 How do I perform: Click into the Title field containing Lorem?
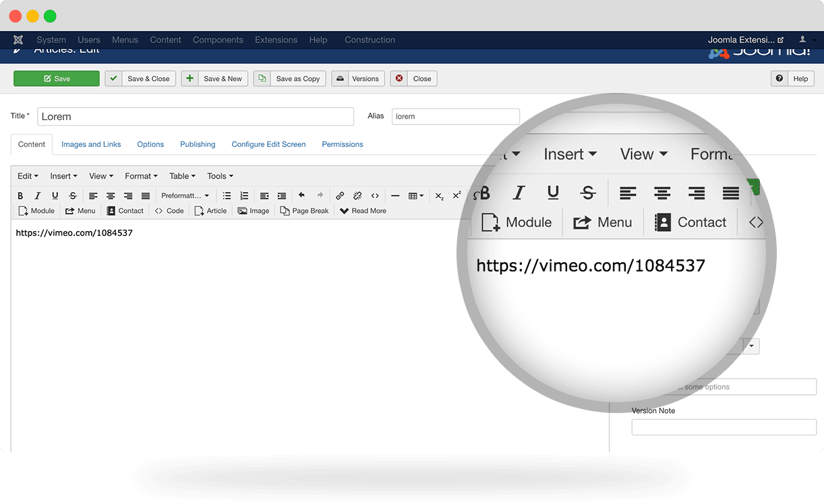(196, 117)
